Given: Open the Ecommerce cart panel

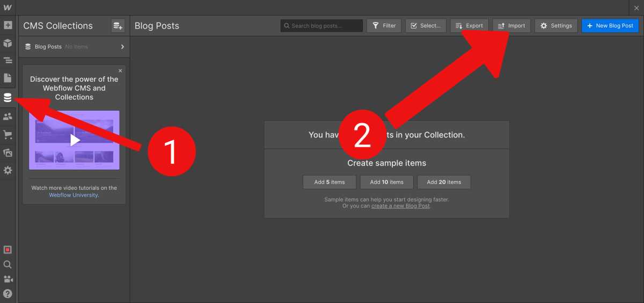Looking at the screenshot, I should (8, 135).
